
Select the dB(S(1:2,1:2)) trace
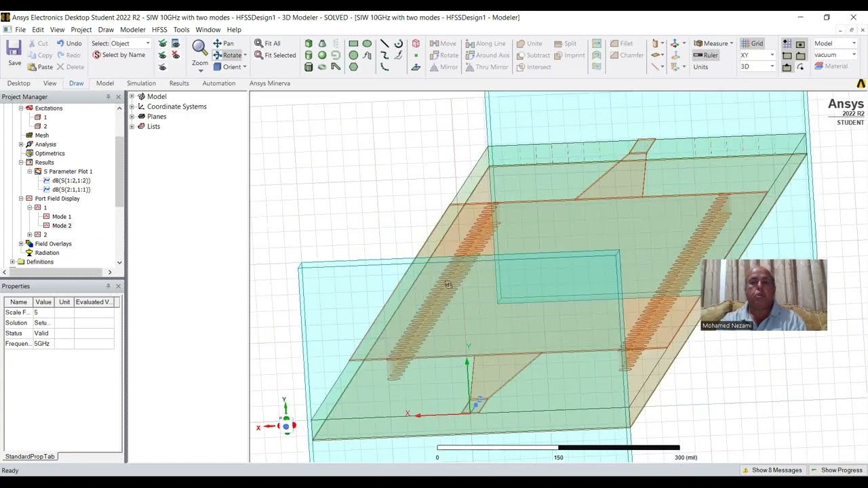[x=71, y=181]
